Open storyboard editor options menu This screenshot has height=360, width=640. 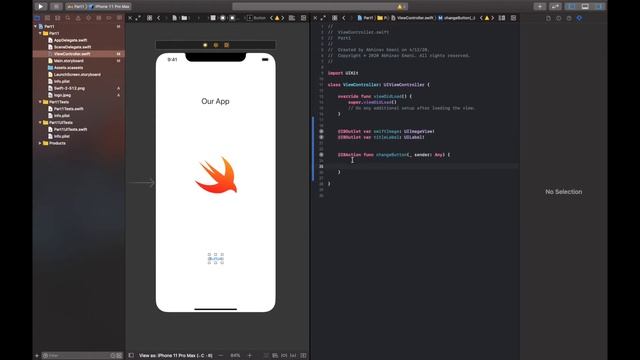[292, 18]
